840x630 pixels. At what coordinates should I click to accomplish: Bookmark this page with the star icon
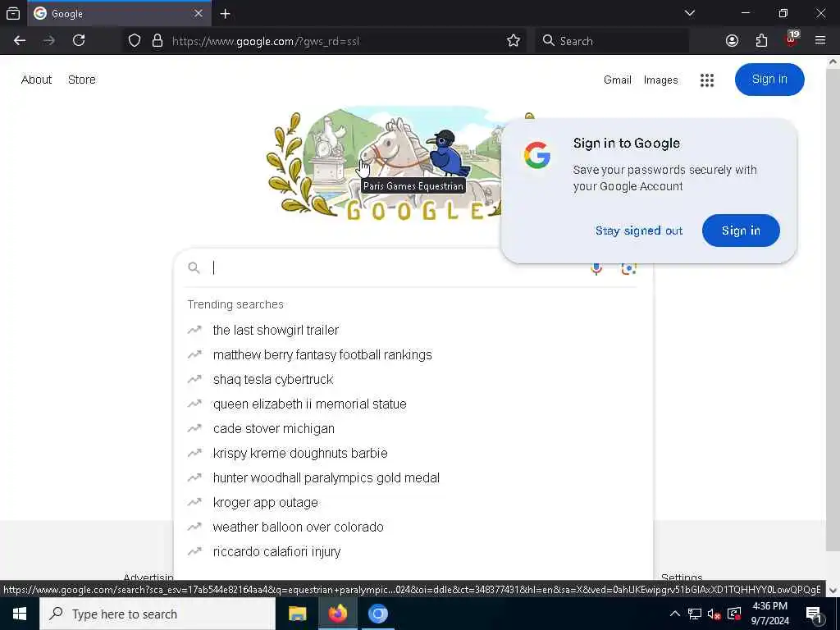tap(514, 41)
